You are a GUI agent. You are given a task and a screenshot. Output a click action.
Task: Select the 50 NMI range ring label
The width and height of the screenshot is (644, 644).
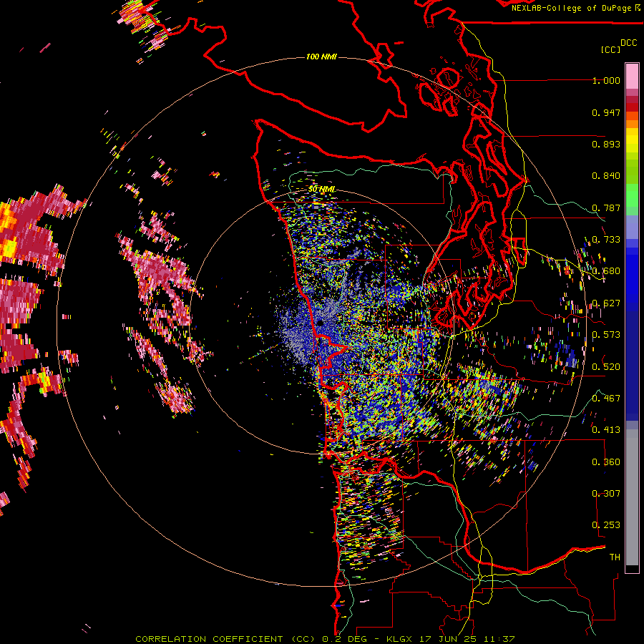point(321,189)
